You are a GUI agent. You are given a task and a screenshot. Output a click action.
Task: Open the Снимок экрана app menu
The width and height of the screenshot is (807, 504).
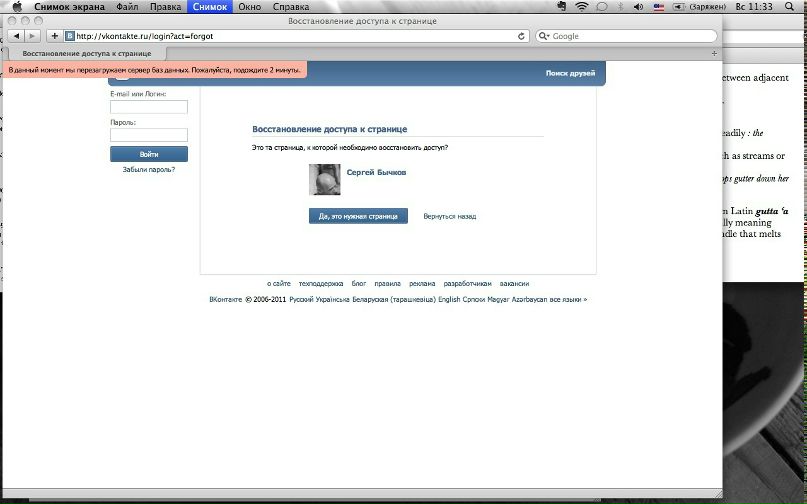point(69,7)
